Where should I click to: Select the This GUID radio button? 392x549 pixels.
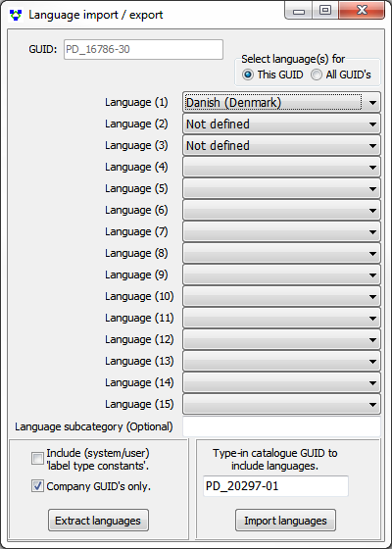coord(248,75)
